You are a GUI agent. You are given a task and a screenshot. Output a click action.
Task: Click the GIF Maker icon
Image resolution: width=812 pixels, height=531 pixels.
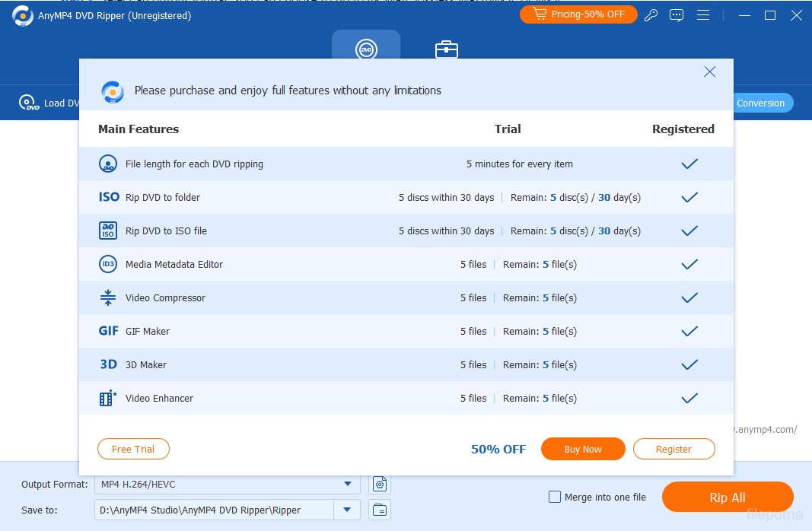coord(108,331)
